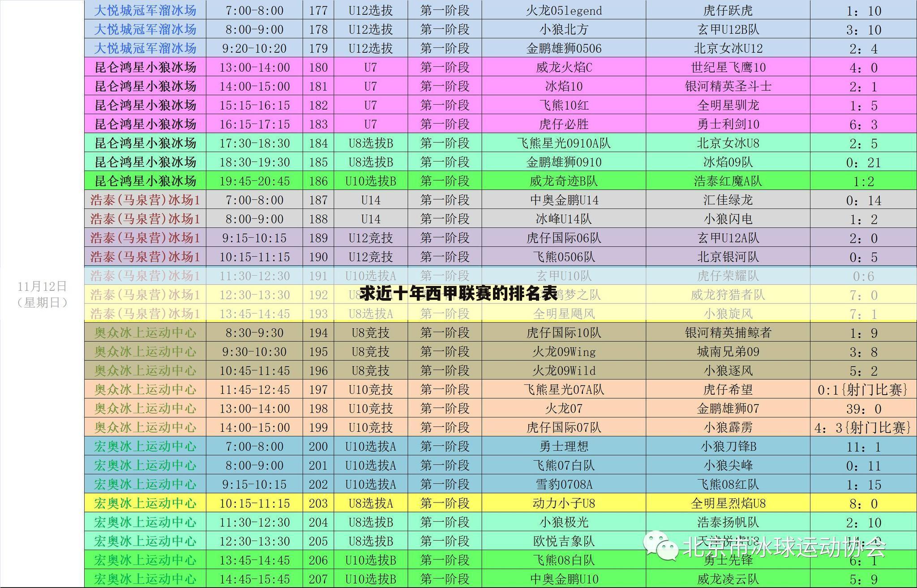Screen dimensions: 917x588
Task: Select the 虎仔希望 cell
Action: [x=728, y=390]
